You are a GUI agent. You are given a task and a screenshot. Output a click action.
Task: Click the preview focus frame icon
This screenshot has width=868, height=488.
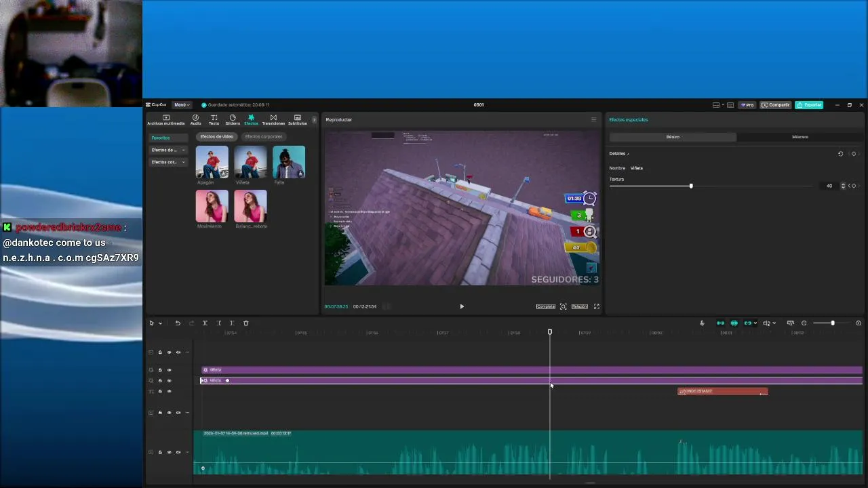[563, 306]
